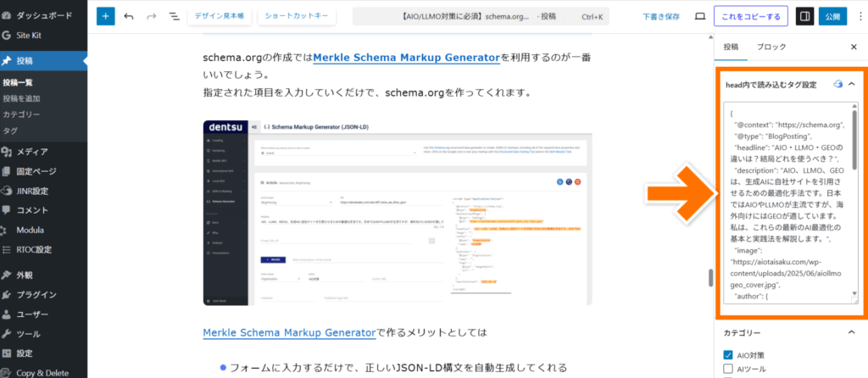Go to タグ submenu

point(9,131)
